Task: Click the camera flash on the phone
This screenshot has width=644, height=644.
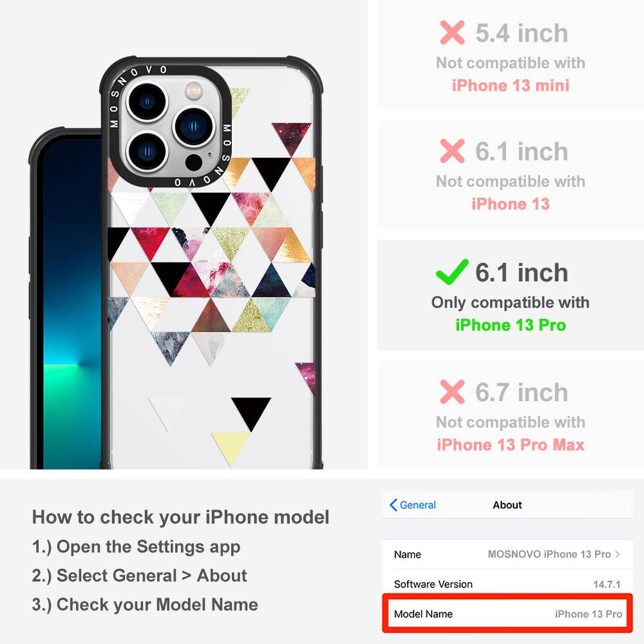Action: click(193, 90)
